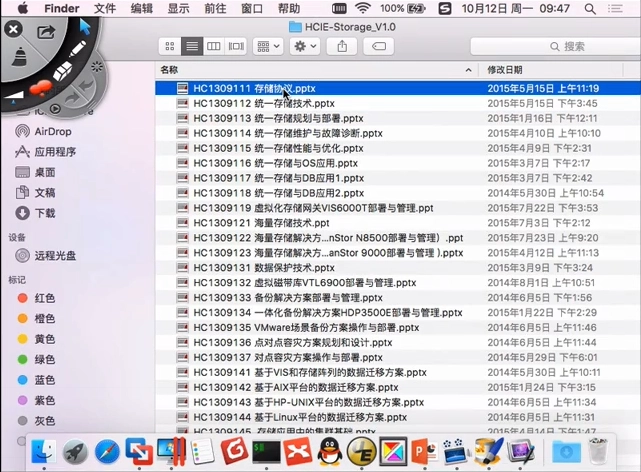641x472 pixels.
Task: Adjust the pen thickness wedge slider
Action: click(x=14, y=96)
